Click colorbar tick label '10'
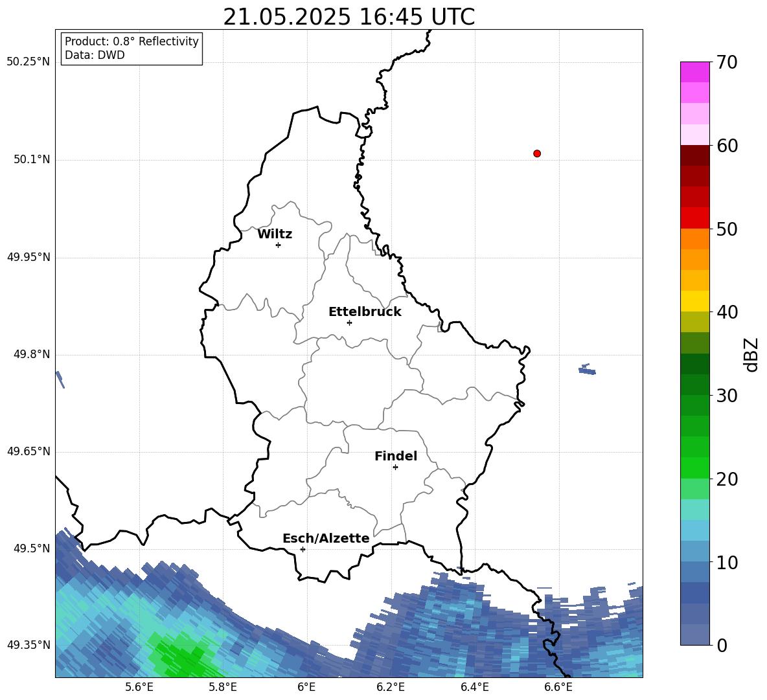 pyautogui.click(x=727, y=562)
